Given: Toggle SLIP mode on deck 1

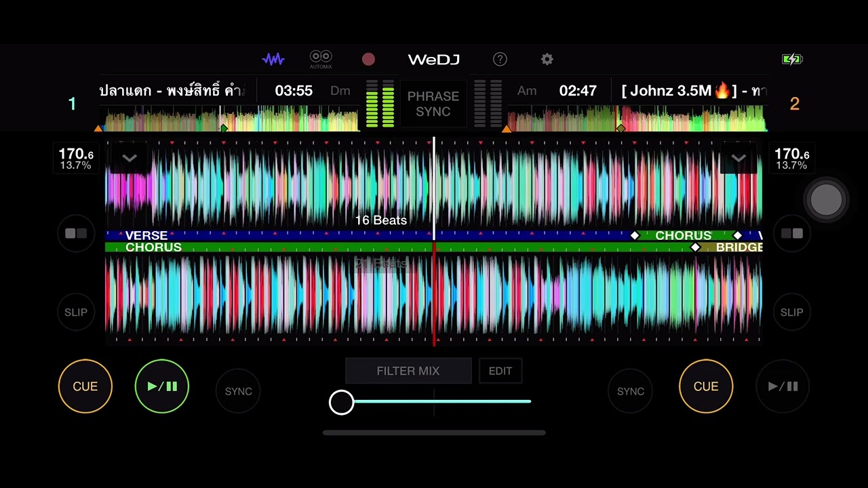Looking at the screenshot, I should pos(76,312).
